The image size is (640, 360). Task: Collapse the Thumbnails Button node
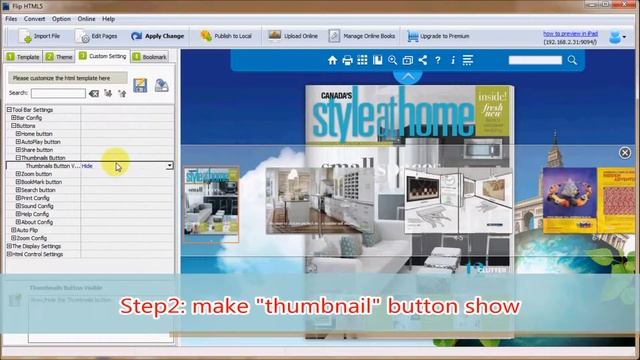click(x=18, y=158)
